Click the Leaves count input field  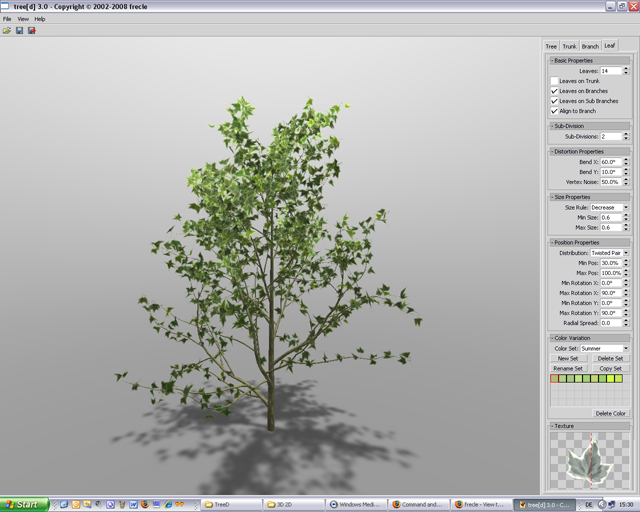(x=610, y=71)
